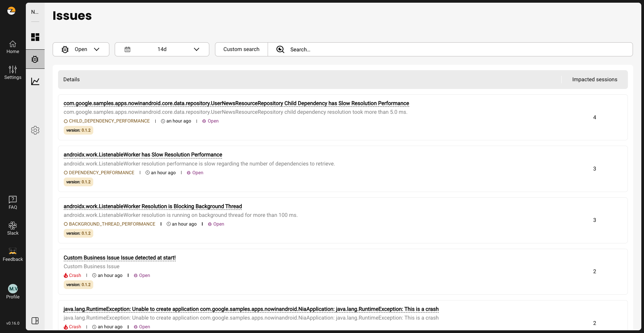Click the gear icon in secondary sidebar

tap(35, 130)
